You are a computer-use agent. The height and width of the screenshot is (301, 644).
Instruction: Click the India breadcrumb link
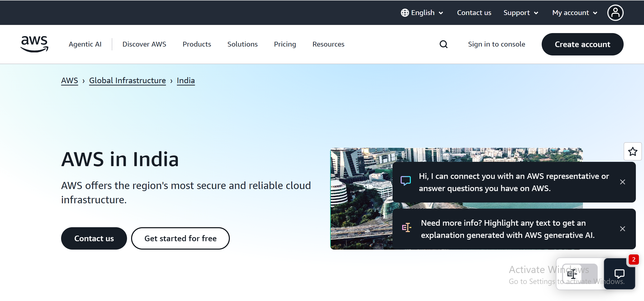pos(186,81)
